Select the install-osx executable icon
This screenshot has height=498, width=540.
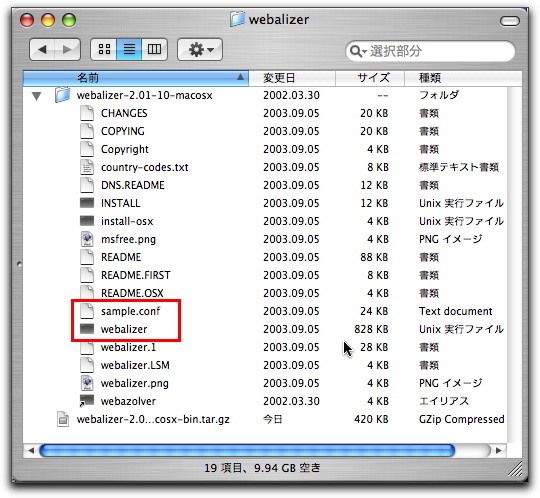click(87, 221)
